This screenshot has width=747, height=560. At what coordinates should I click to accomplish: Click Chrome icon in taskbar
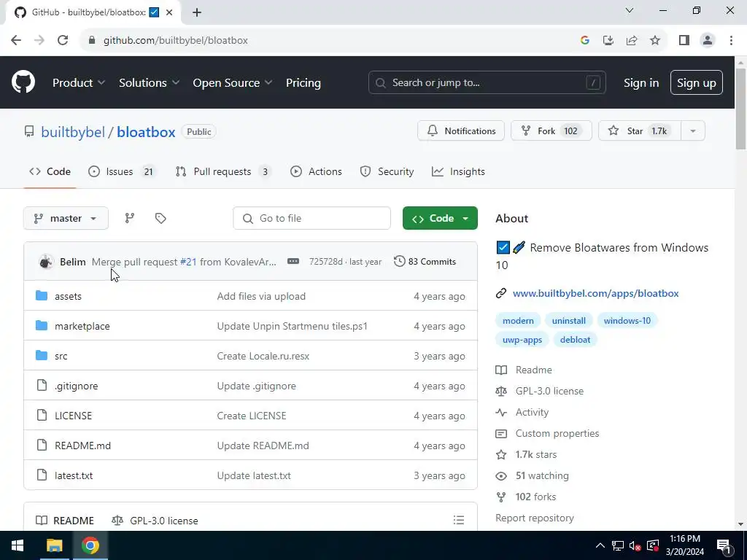(90, 545)
